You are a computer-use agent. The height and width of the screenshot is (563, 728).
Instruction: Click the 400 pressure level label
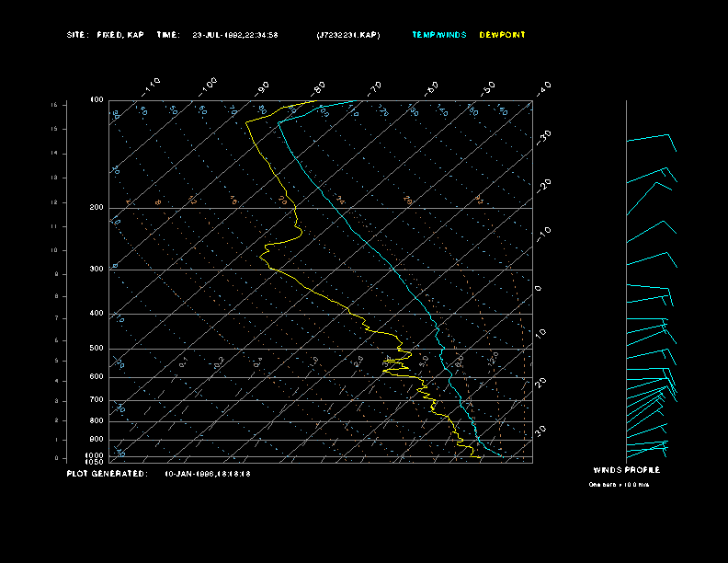[x=97, y=314]
